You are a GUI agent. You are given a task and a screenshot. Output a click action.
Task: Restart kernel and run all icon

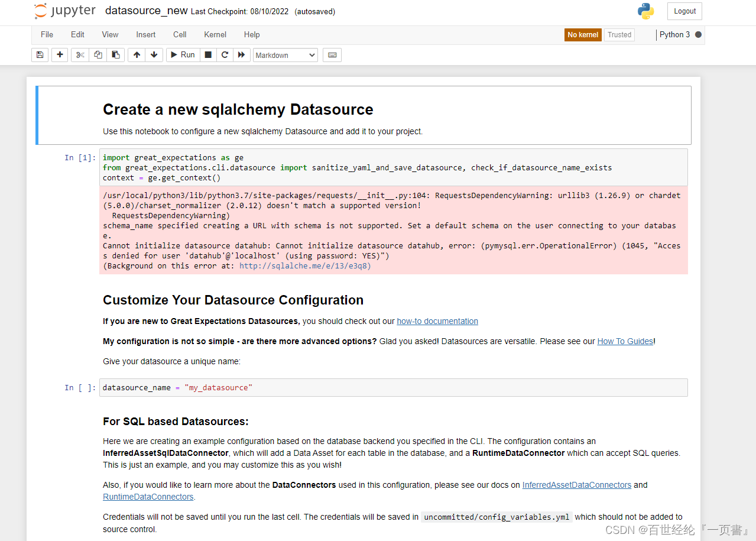242,55
